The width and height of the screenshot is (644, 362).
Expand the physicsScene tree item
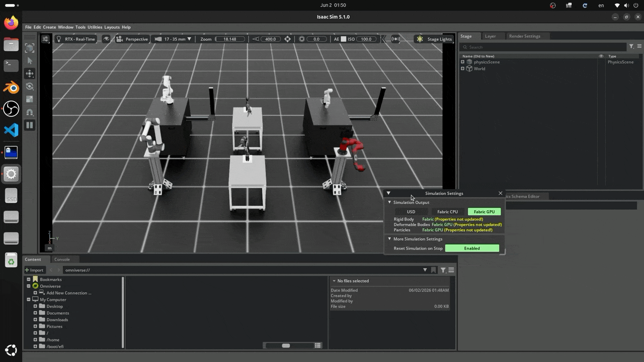[x=462, y=62]
